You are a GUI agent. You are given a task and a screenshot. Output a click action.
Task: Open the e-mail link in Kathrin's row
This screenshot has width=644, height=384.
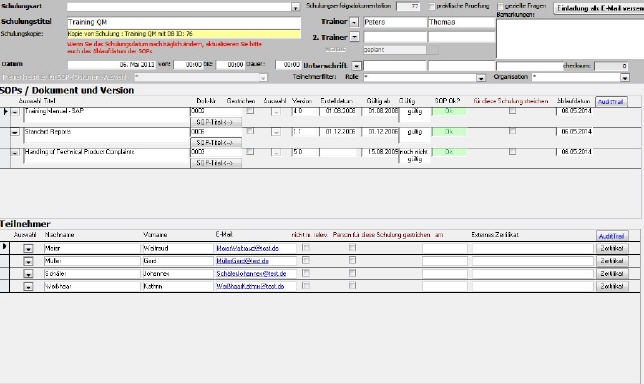tap(250, 287)
